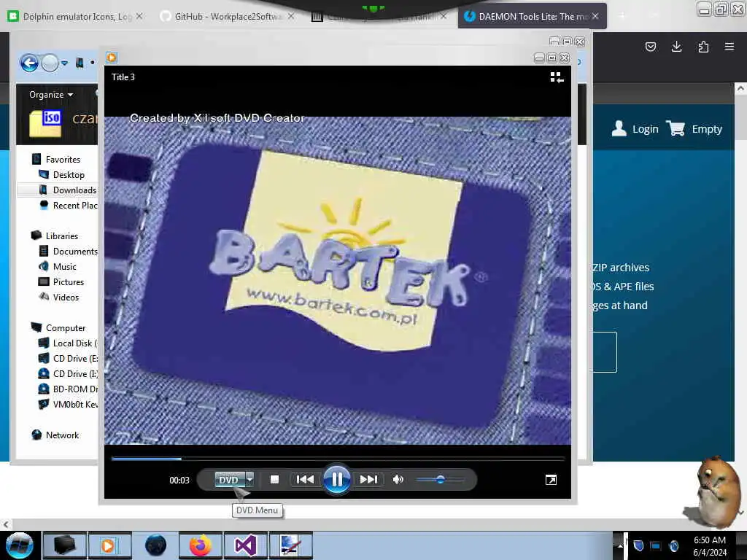Open Firefox from the taskbar

click(x=201, y=545)
